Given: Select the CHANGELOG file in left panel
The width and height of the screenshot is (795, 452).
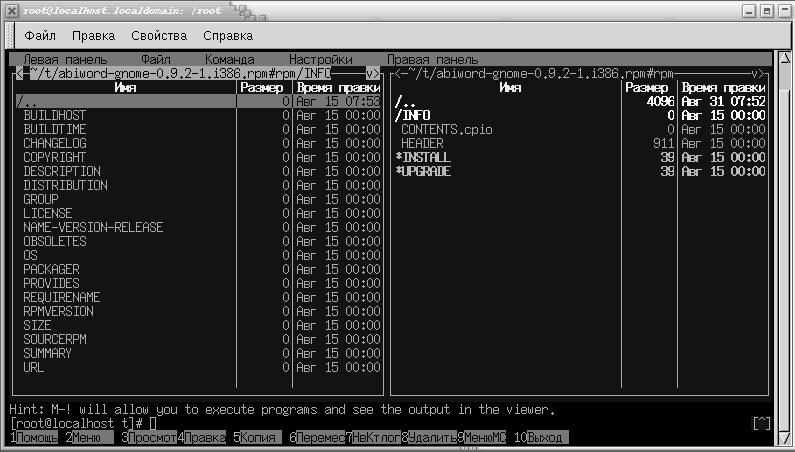Looking at the screenshot, I should (x=54, y=144).
